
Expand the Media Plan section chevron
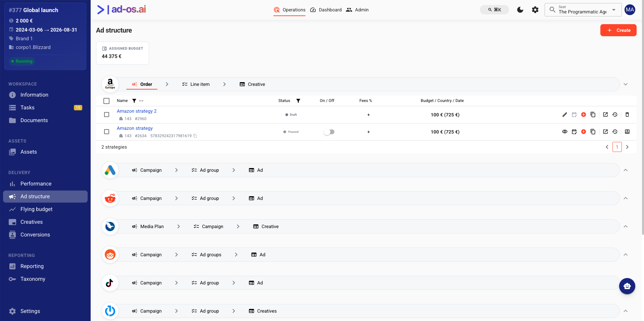click(x=626, y=226)
